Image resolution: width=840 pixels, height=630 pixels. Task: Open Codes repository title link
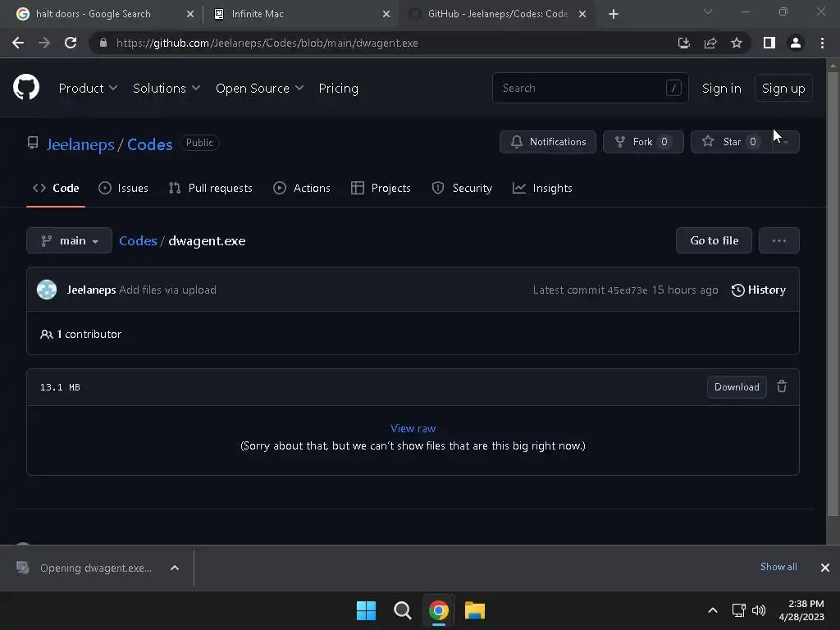click(x=150, y=144)
